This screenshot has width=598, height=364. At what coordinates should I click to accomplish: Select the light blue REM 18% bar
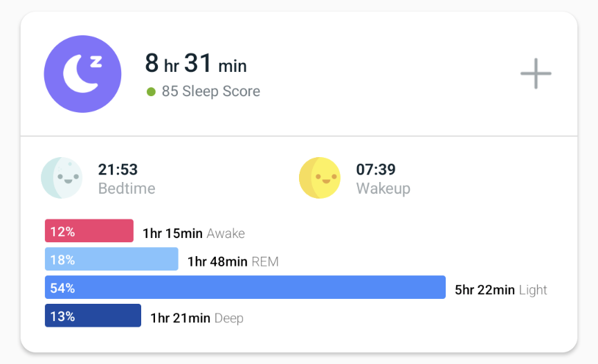pos(111,260)
